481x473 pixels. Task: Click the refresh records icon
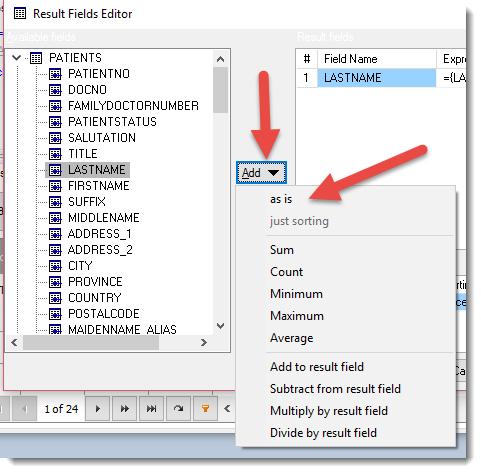178,408
